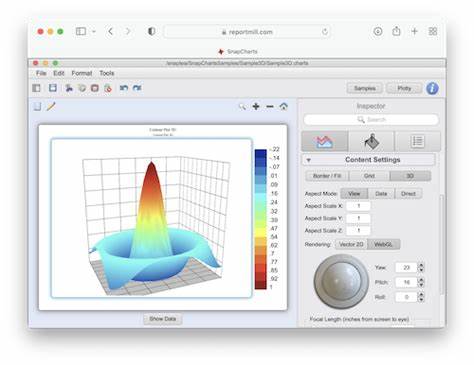474x365 pixels.
Task: Click the Plotly button
Action: click(x=404, y=88)
